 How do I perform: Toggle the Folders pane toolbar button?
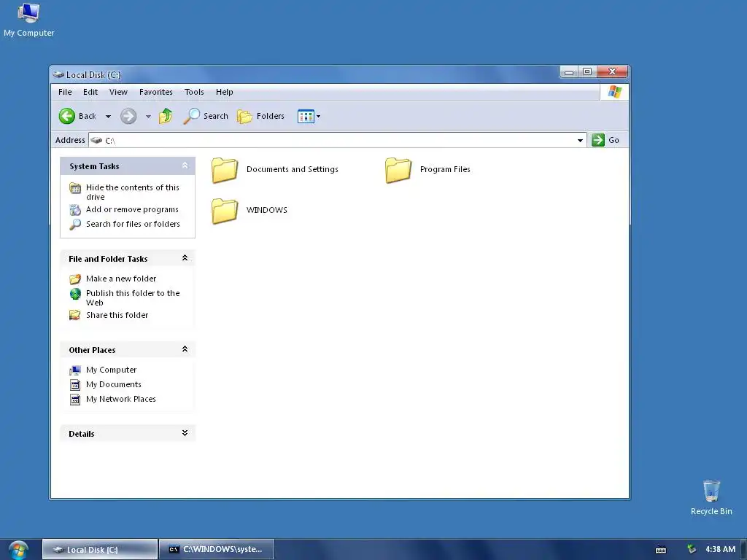coord(260,116)
